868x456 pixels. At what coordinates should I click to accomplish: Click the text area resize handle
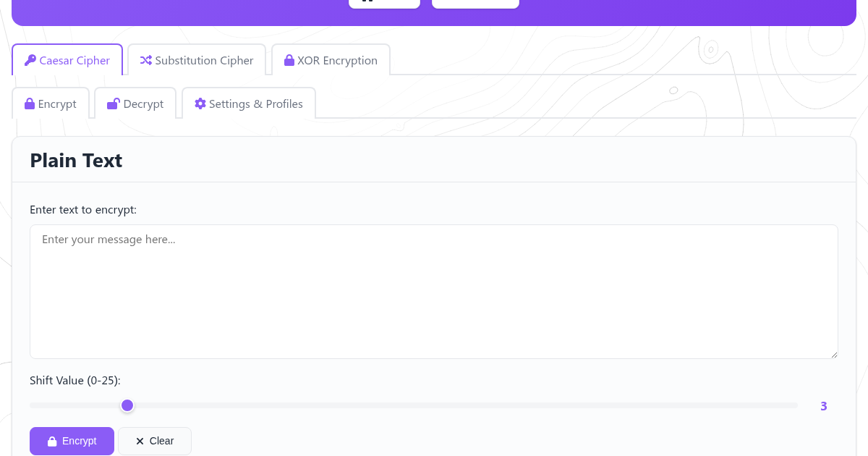834,355
